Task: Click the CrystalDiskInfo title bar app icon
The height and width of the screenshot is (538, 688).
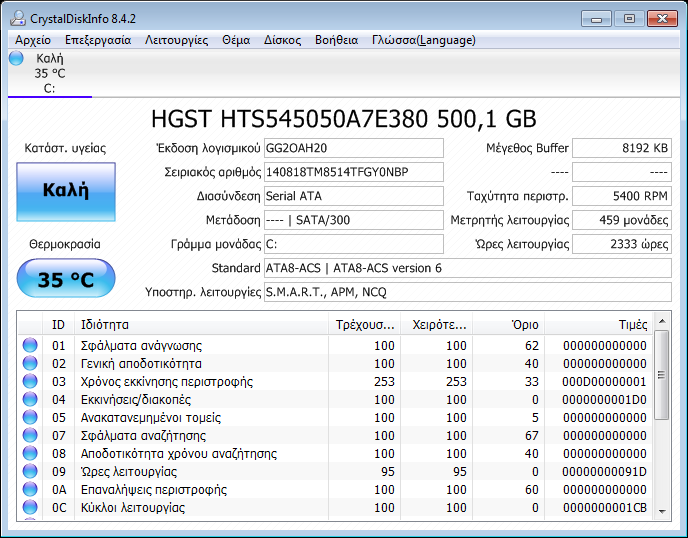Action: click(16, 17)
